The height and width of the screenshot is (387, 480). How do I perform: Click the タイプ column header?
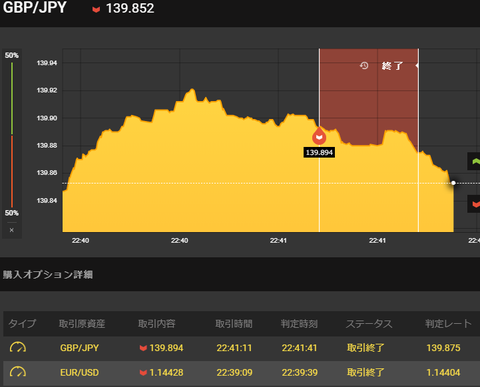pos(22,324)
